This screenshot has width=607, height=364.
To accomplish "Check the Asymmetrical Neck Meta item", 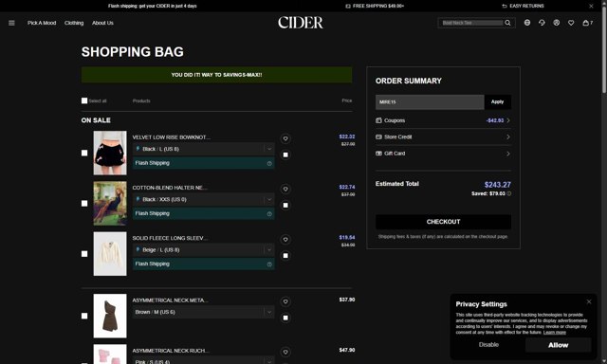I will click(x=84, y=316).
